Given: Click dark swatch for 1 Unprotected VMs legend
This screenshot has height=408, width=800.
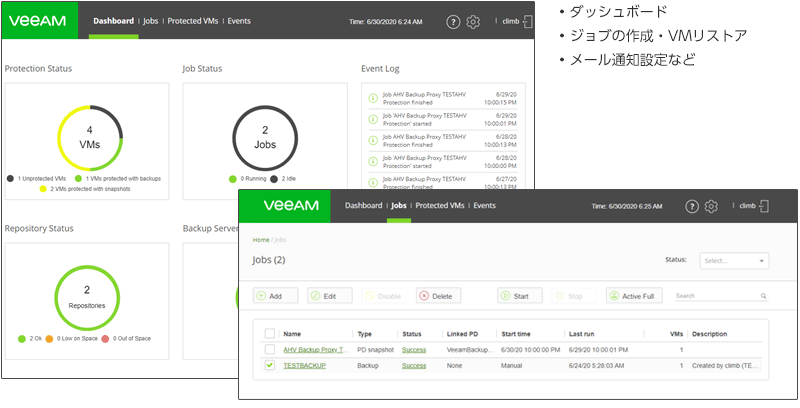Looking at the screenshot, I should pyautogui.click(x=10, y=178).
